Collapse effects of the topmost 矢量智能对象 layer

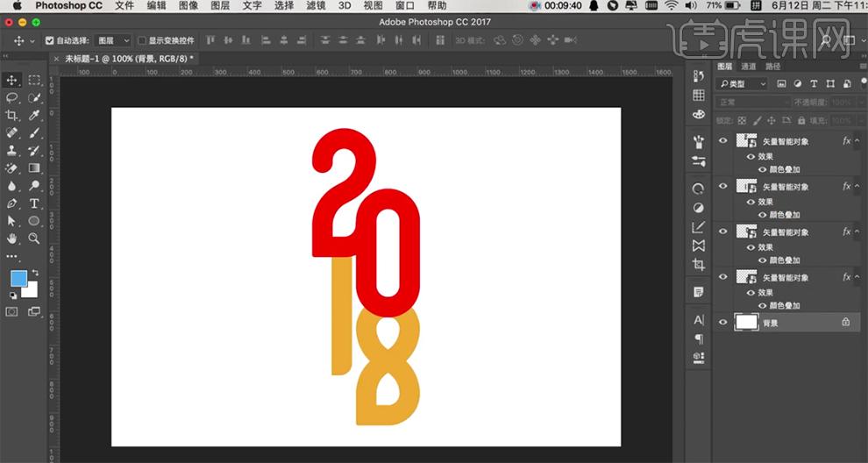click(x=857, y=141)
